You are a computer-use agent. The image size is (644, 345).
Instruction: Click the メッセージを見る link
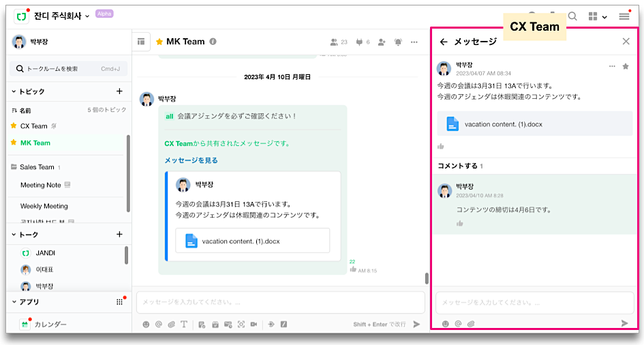tap(191, 160)
